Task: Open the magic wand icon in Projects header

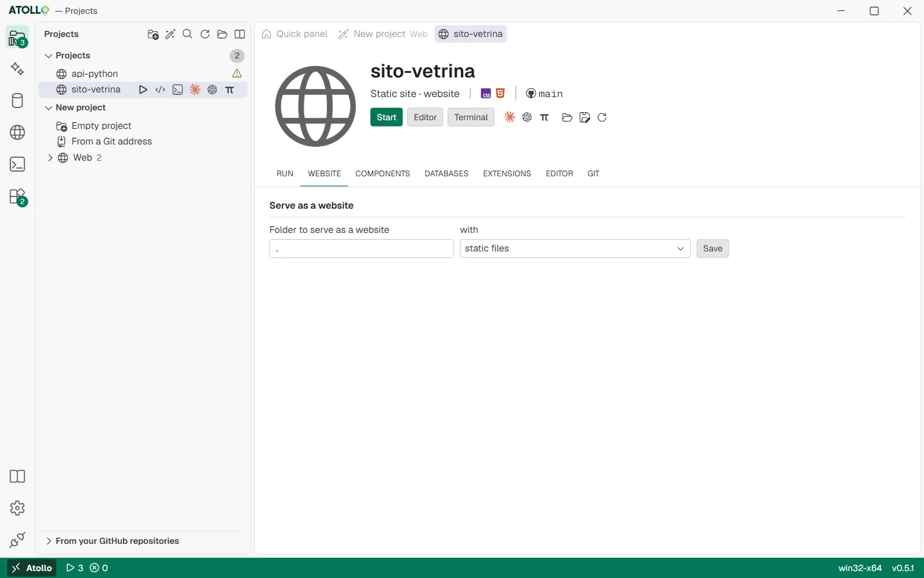Action: click(x=170, y=35)
